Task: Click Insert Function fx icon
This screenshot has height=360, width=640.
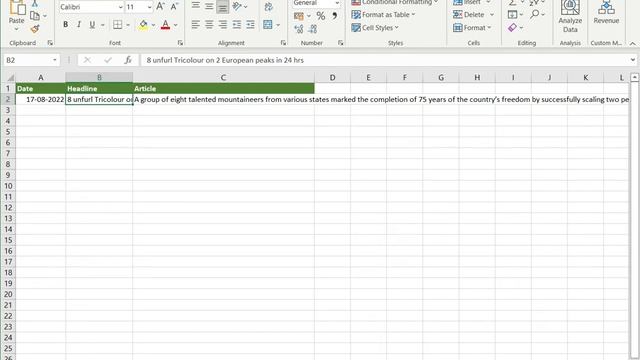Action: (128, 60)
